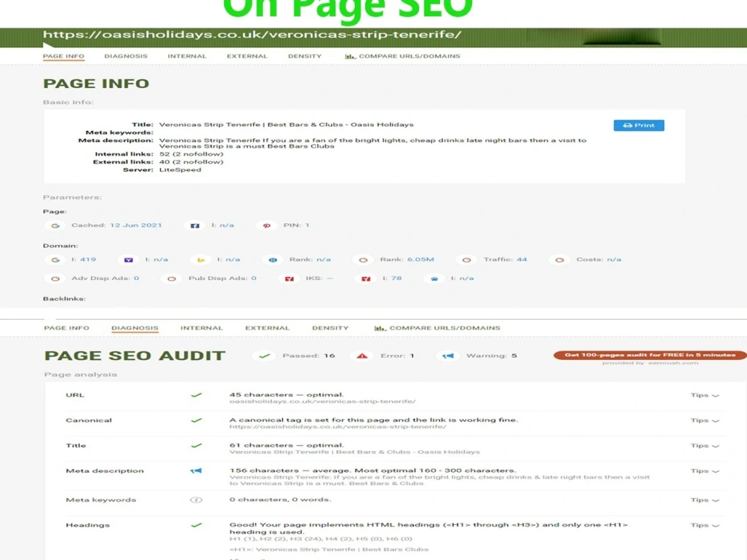Click the Meta description warning megaphone icon
The width and height of the screenshot is (747, 560).
click(x=196, y=471)
